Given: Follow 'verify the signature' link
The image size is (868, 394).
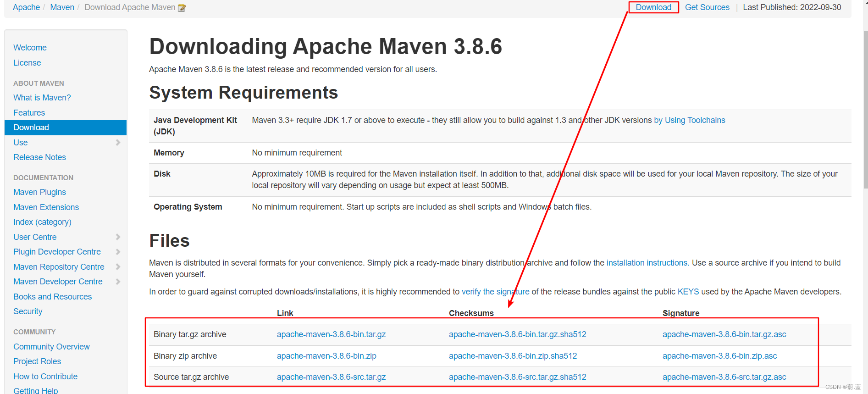Looking at the screenshot, I should click(x=495, y=292).
